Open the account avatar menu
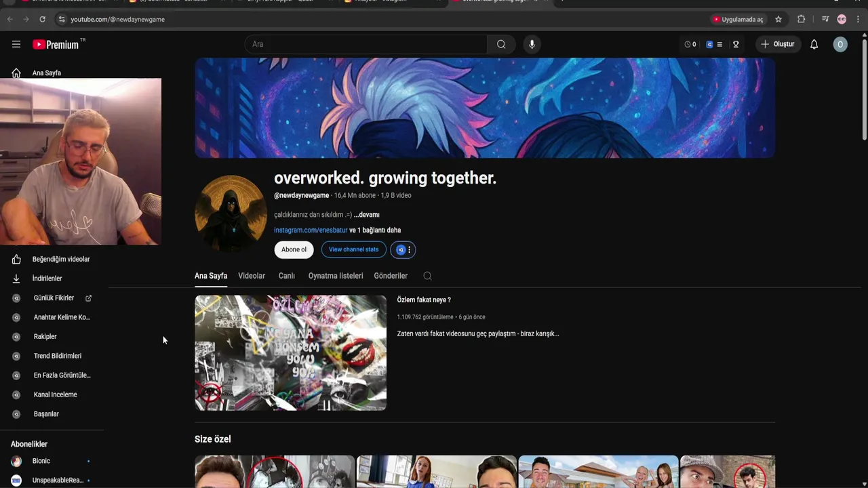Image resolution: width=868 pixels, height=488 pixels. [x=840, y=44]
